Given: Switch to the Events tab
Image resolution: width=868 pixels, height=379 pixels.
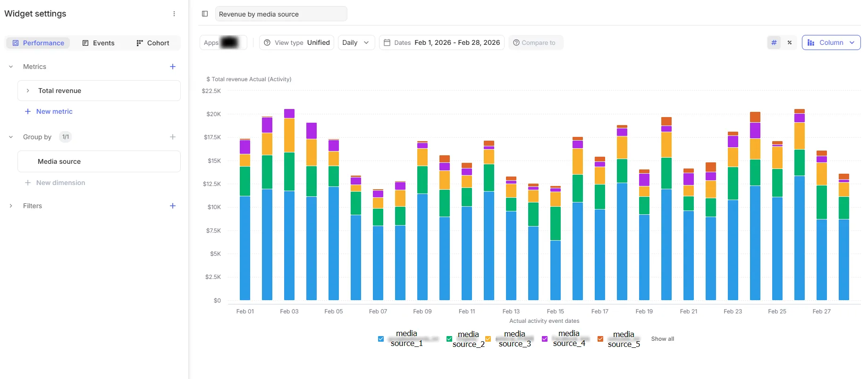Looking at the screenshot, I should click(98, 43).
